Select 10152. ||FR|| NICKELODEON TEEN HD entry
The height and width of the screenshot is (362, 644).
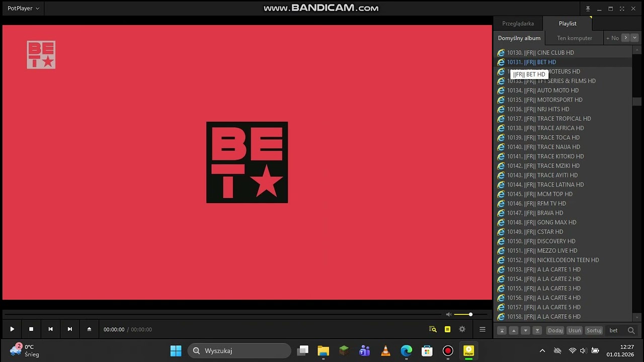[562, 260]
